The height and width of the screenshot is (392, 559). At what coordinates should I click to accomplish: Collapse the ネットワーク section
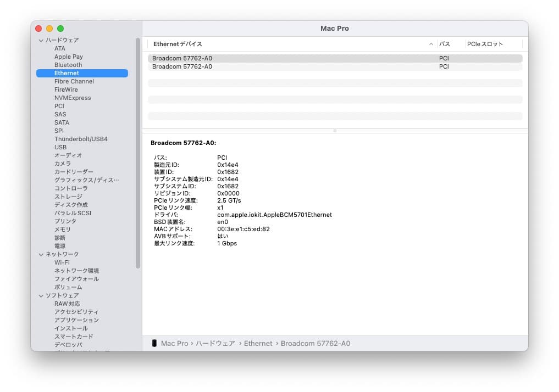coord(41,254)
